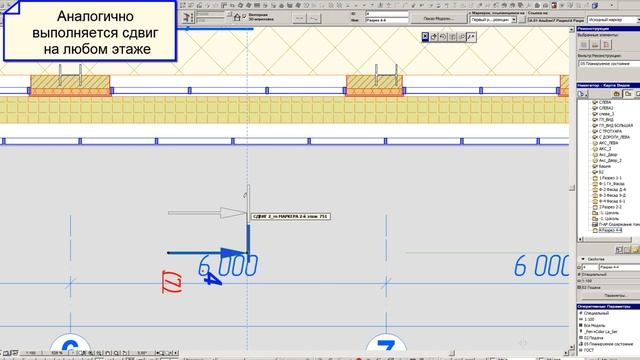The width and height of the screenshot is (640, 360).
Task: Switch to Navigator Project Map tab icon
Action: point(616,94)
